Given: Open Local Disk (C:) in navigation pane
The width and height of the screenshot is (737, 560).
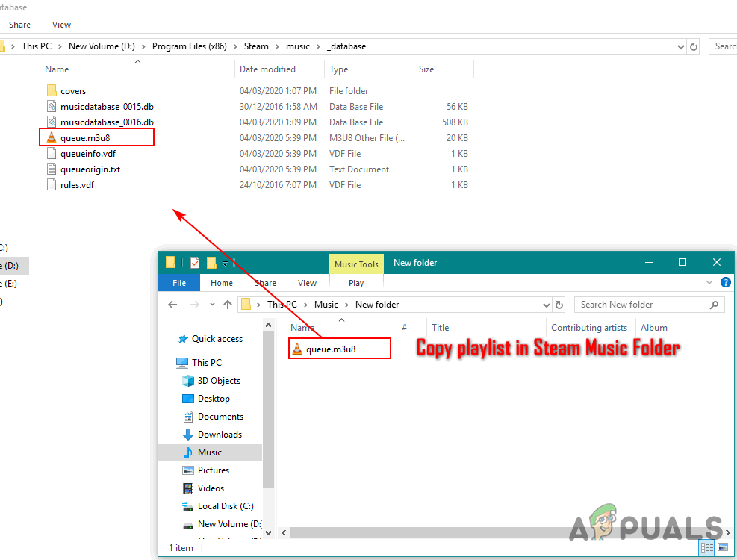Looking at the screenshot, I should pyautogui.click(x=217, y=506).
